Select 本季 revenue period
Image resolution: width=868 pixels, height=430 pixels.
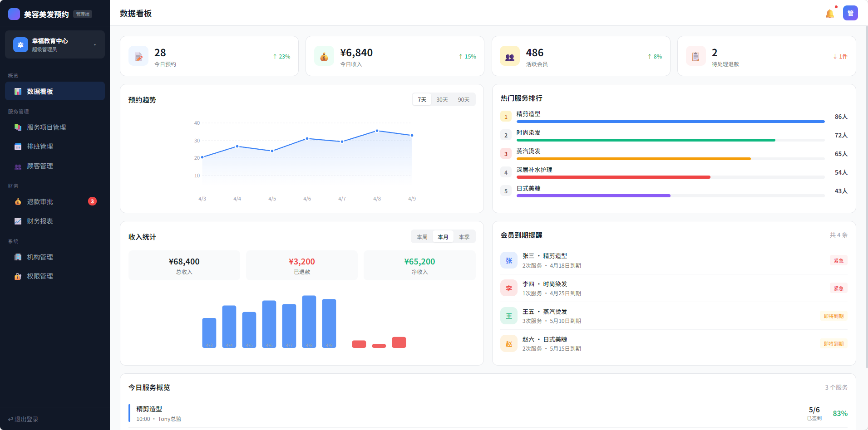[x=464, y=237]
